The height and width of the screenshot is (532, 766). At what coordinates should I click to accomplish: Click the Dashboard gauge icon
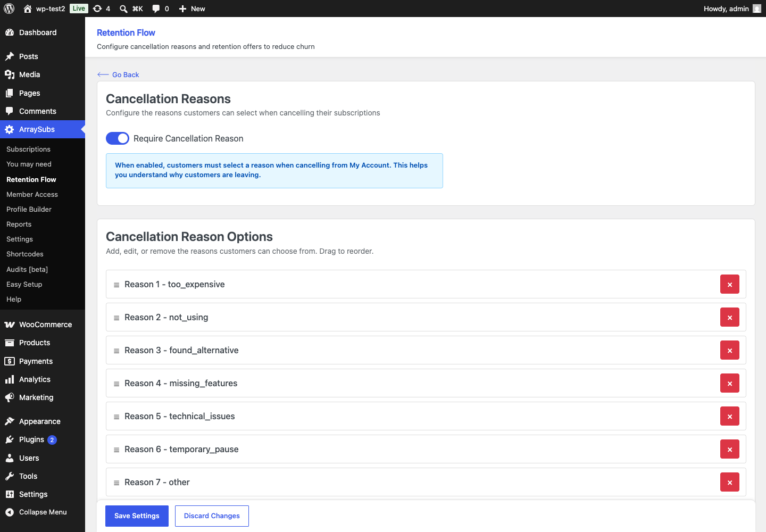coord(10,32)
